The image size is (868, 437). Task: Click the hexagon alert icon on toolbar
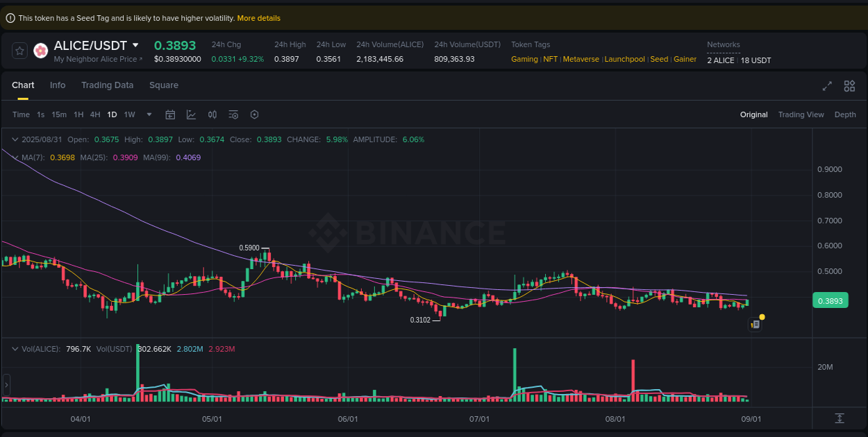254,114
